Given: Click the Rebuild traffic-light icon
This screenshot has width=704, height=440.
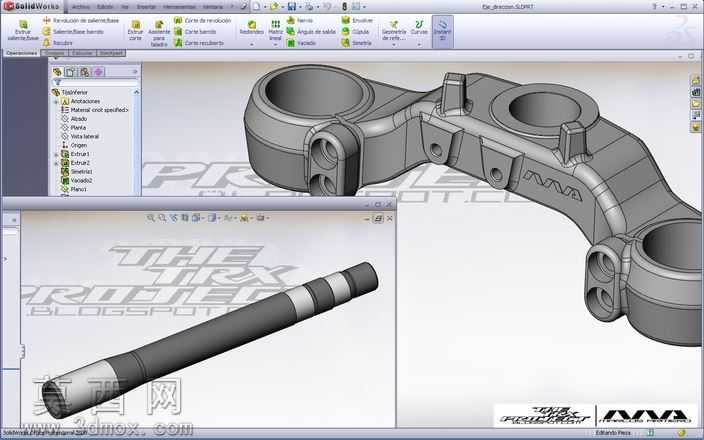Looking at the screenshot, I should (344, 7).
